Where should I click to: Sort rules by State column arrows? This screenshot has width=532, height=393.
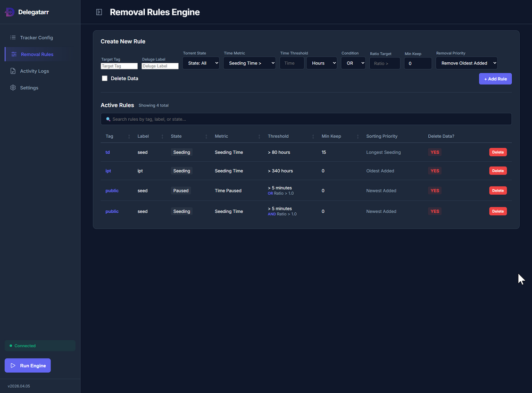click(206, 136)
